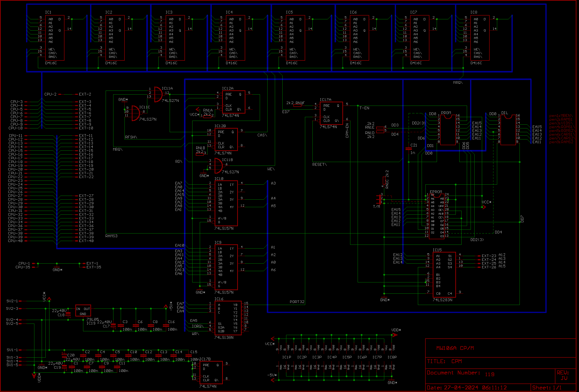The width and height of the screenshot is (579, 392).
Task: Click the 'RESET\' net label
Action: coord(319,165)
